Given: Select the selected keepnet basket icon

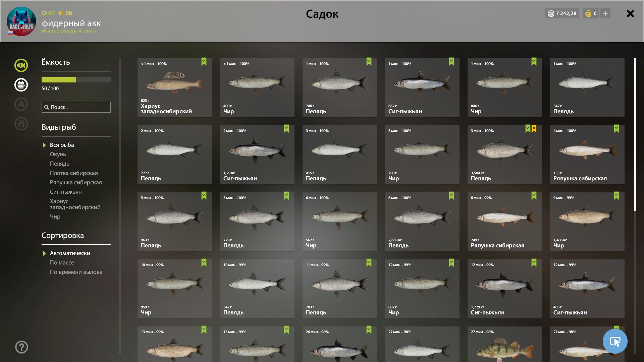Looking at the screenshot, I should pos(21,85).
